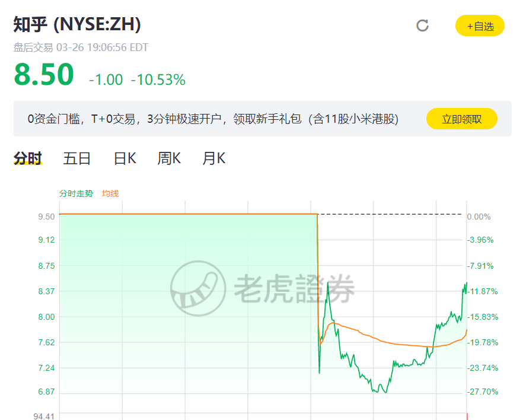Click the green price line's lowest dip
This screenshot has width=523, height=420.
coord(385,392)
